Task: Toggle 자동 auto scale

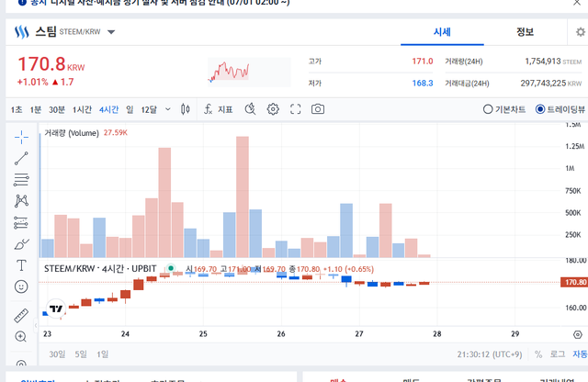Action: pyautogui.click(x=580, y=354)
